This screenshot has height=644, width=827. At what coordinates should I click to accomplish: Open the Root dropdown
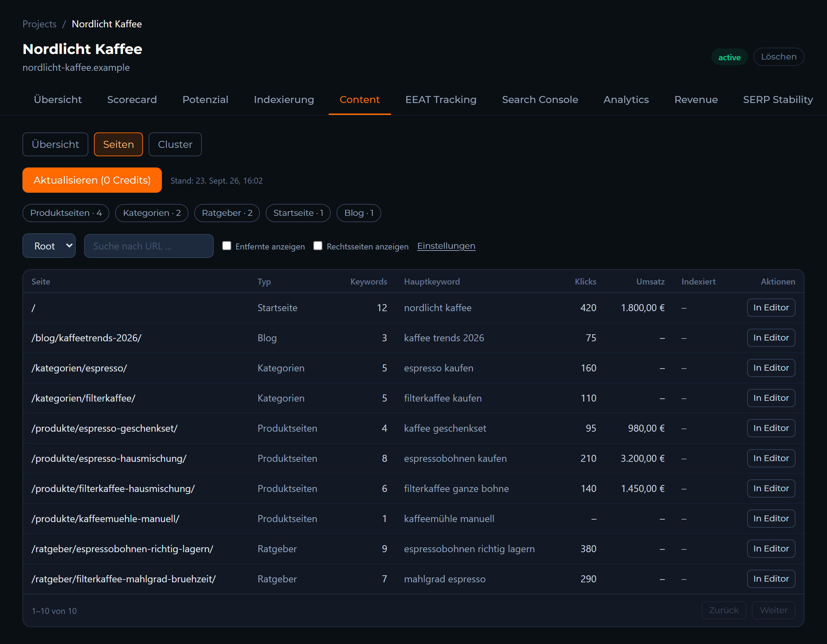tap(49, 246)
